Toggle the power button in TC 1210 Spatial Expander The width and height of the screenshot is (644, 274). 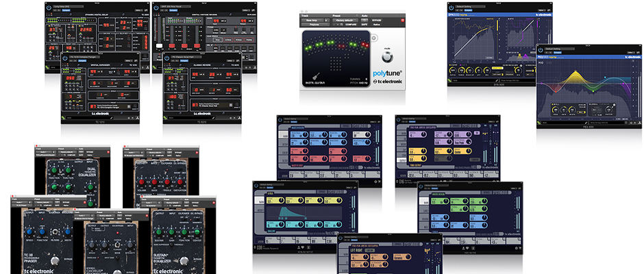pos(65,58)
